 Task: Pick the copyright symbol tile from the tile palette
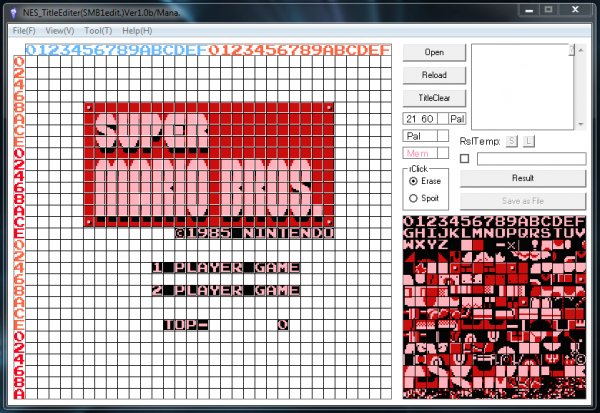[580, 359]
